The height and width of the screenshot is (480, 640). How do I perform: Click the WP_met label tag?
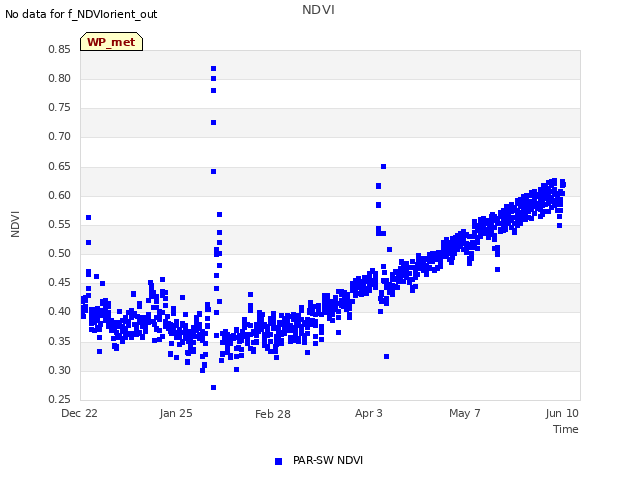pyautogui.click(x=111, y=42)
